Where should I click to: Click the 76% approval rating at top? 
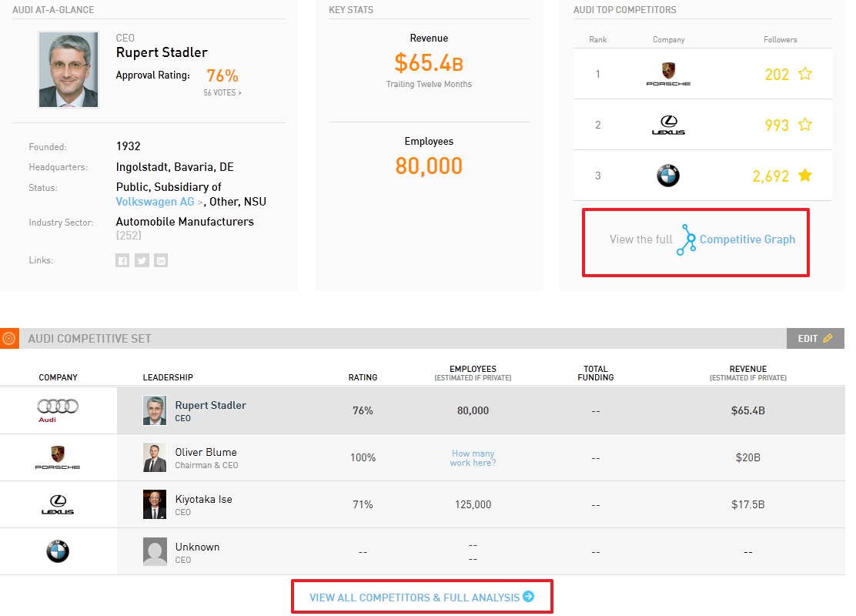222,76
